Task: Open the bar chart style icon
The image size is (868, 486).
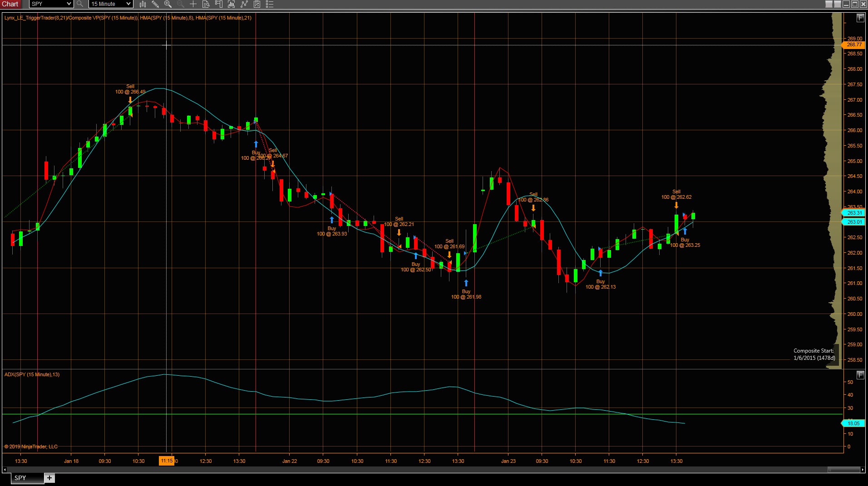Action: click(143, 4)
